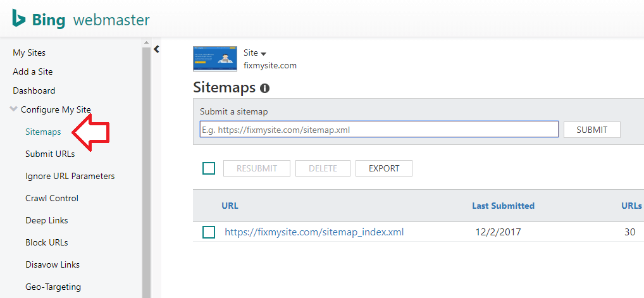Screen dimensions: 644x298
Task: Go to Add a Site
Action: coord(33,71)
